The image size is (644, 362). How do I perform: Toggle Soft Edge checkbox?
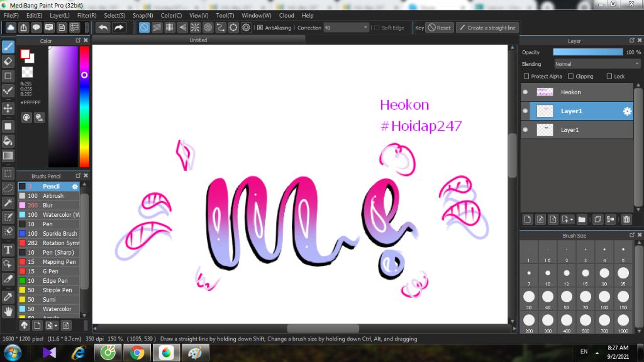(x=377, y=28)
